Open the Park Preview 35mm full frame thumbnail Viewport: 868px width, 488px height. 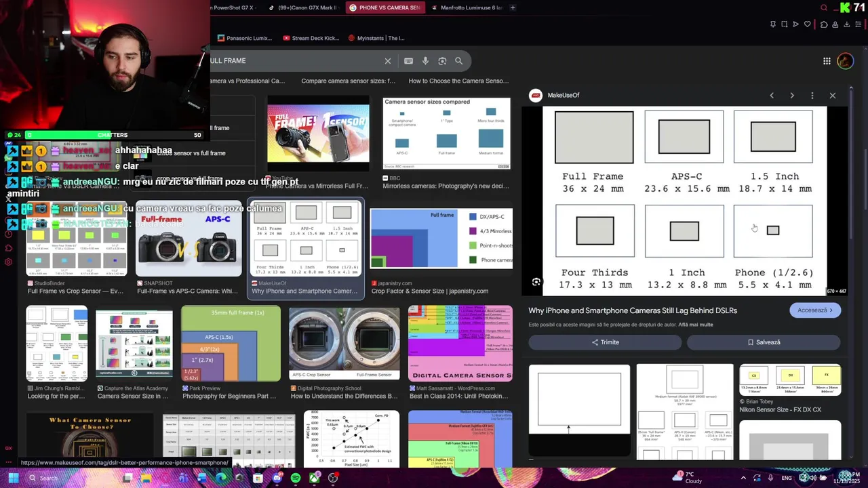[x=231, y=343]
